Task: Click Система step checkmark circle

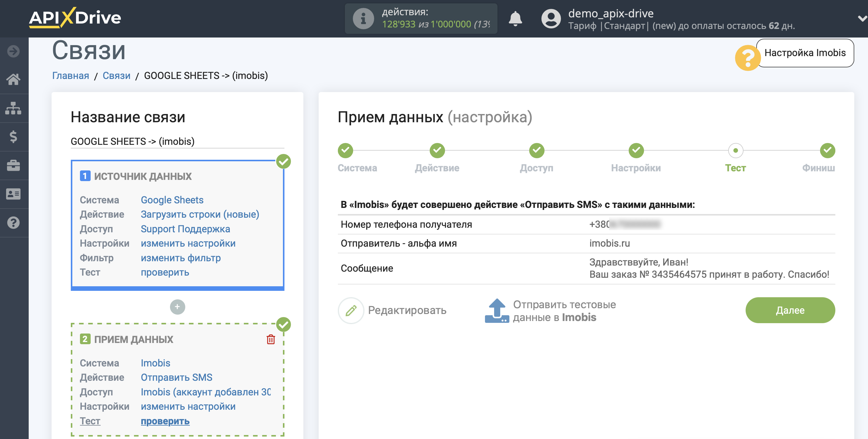Action: (x=345, y=151)
